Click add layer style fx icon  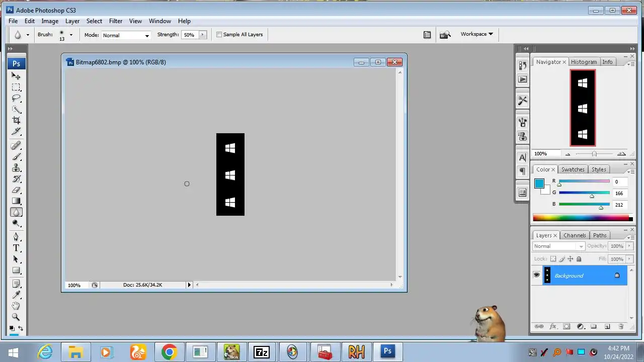click(553, 326)
